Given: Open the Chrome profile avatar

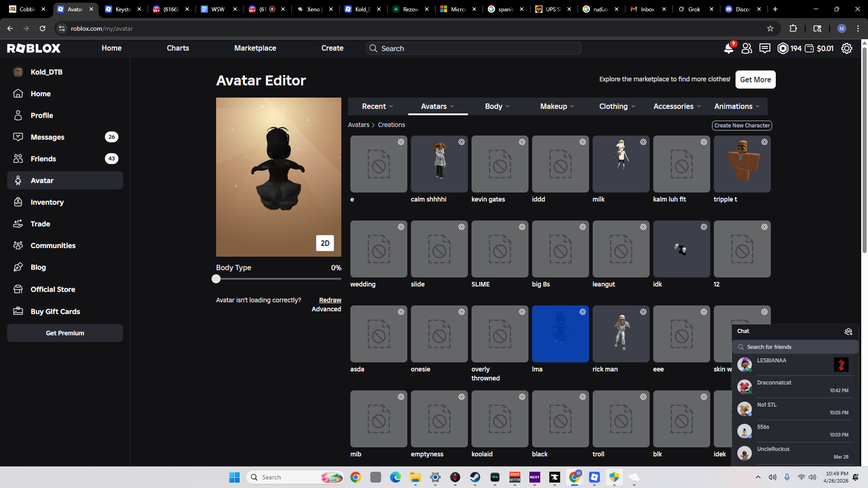Looking at the screenshot, I should 841,28.
